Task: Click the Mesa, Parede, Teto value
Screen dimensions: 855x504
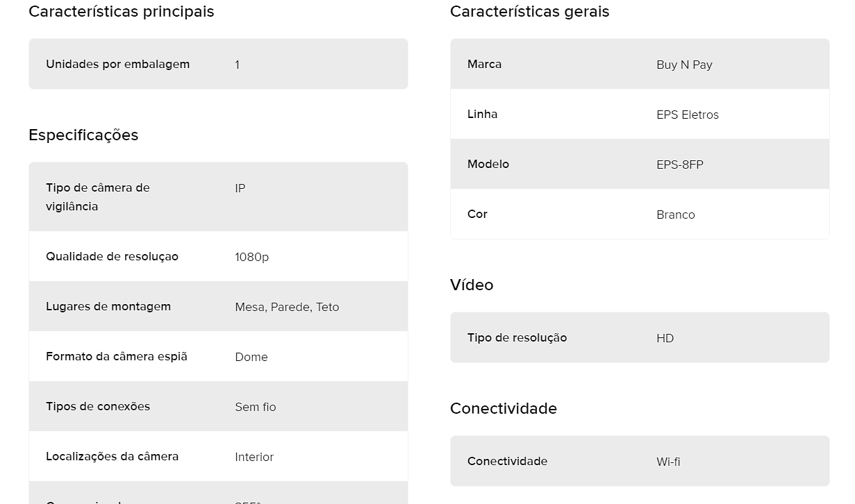Action: click(287, 307)
